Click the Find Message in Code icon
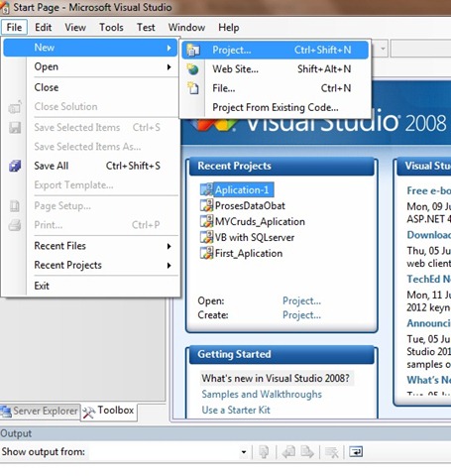Image resolution: width=451 pixels, height=476 pixels. coord(264,452)
